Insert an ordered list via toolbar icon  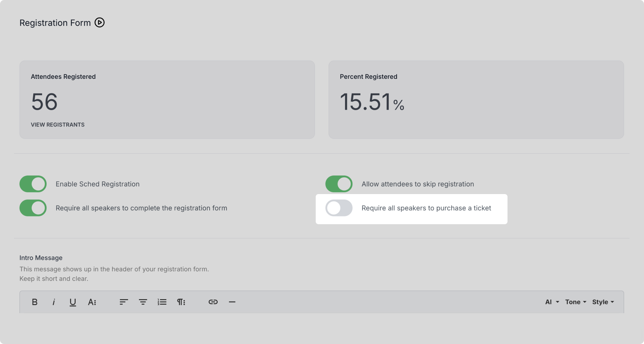162,302
